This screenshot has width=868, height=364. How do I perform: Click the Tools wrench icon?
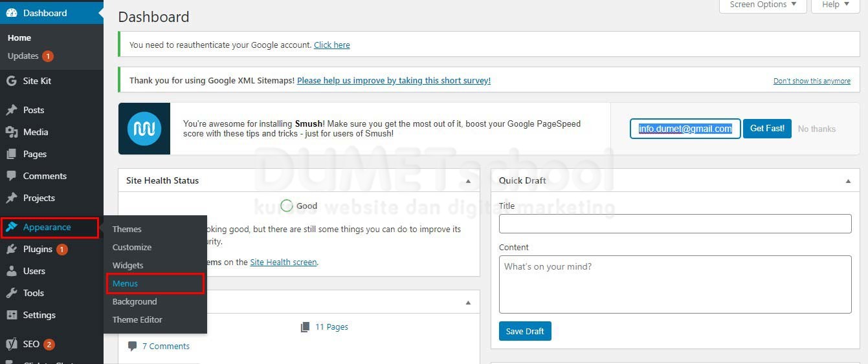point(12,293)
